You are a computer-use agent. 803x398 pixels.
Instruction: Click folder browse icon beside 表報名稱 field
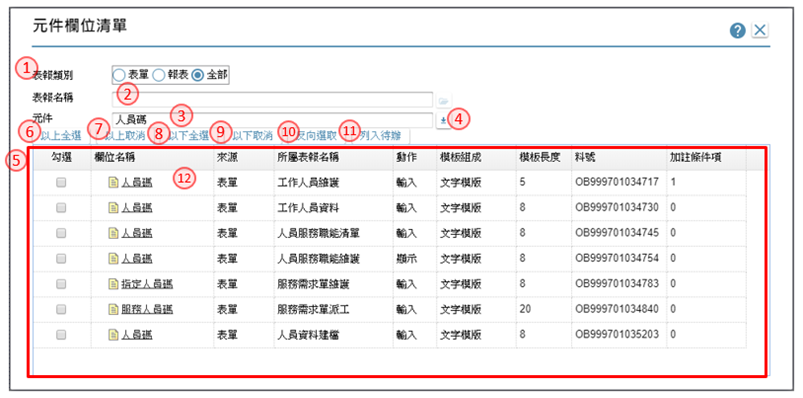[x=443, y=100]
